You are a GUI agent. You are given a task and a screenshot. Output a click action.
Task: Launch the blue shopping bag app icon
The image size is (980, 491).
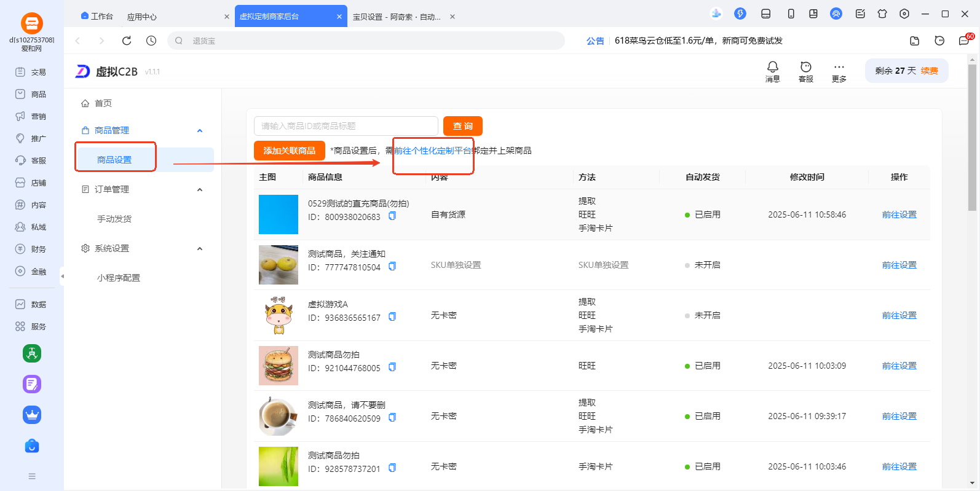pos(32,446)
